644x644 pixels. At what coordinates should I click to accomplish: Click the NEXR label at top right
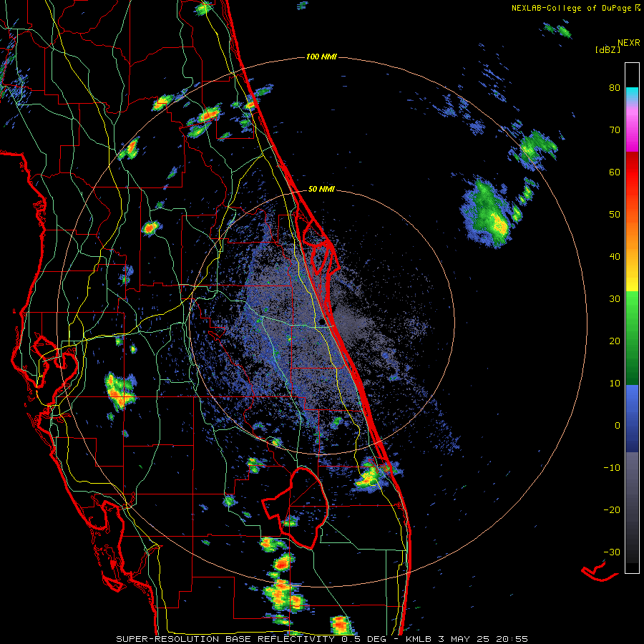click(x=629, y=43)
